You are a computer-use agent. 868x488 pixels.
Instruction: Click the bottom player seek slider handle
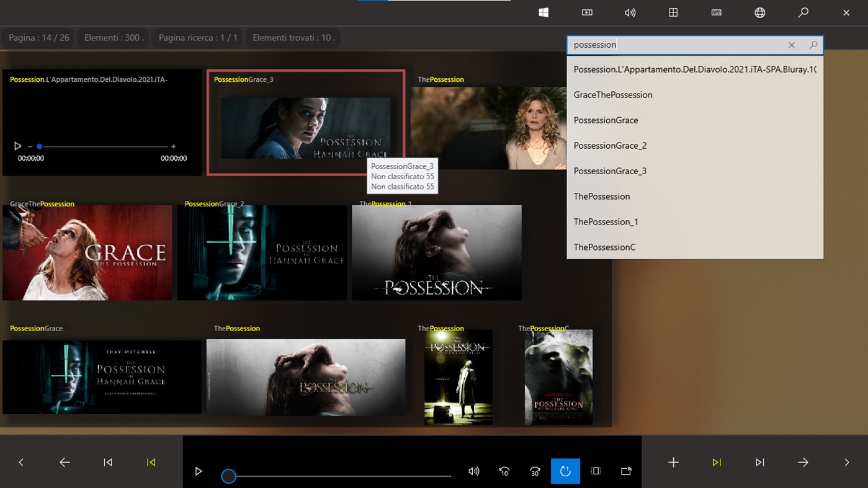[x=229, y=476]
